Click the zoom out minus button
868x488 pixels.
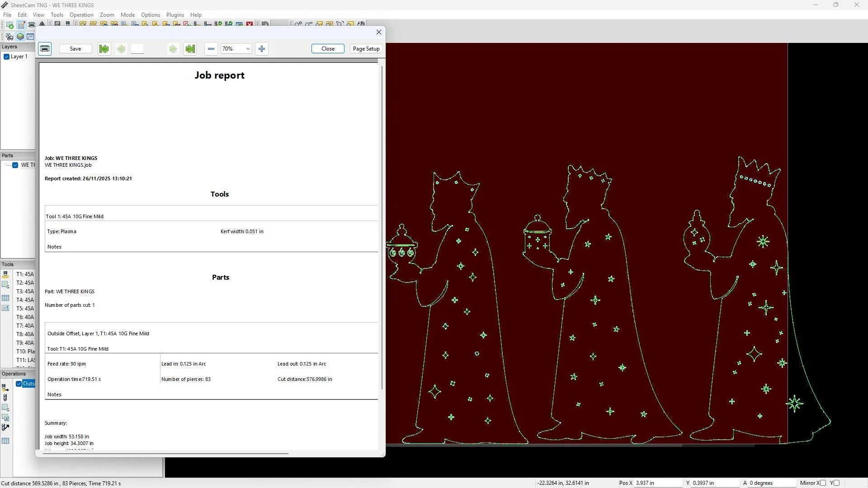pyautogui.click(x=211, y=49)
